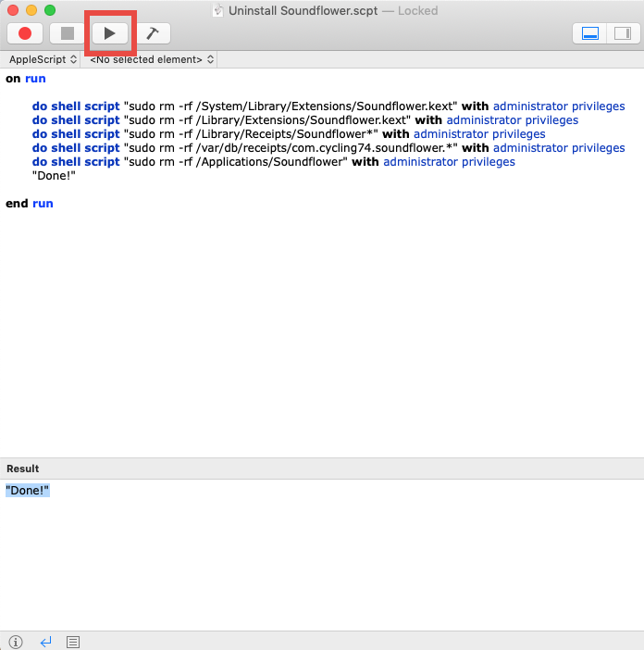
Task: Click the /System/Library/Extensions/Soundflower.kext line
Action: click(x=328, y=106)
